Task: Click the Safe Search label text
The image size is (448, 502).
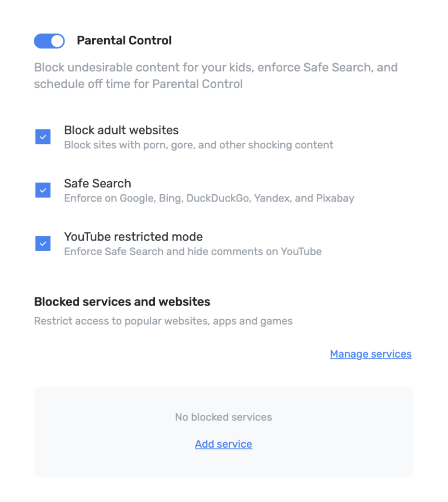Action: [x=97, y=183]
